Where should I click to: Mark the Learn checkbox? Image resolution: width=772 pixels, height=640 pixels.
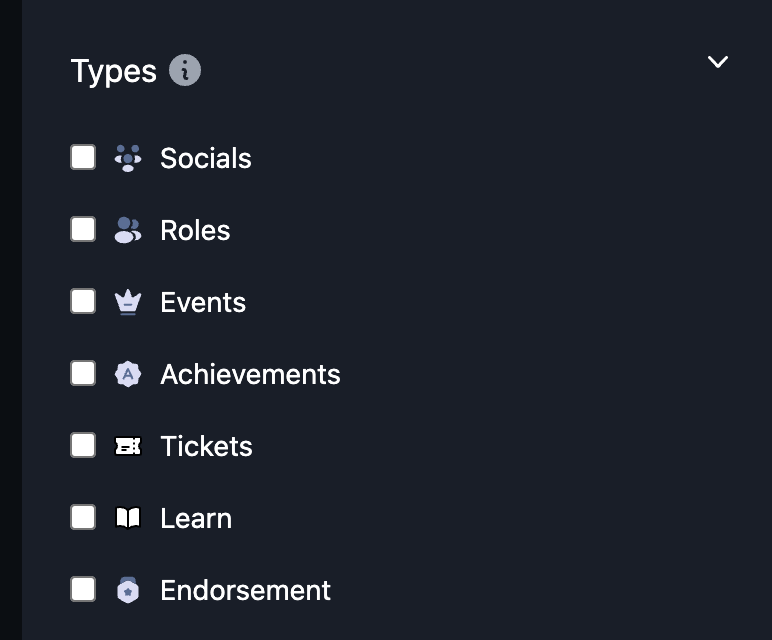(x=83, y=517)
